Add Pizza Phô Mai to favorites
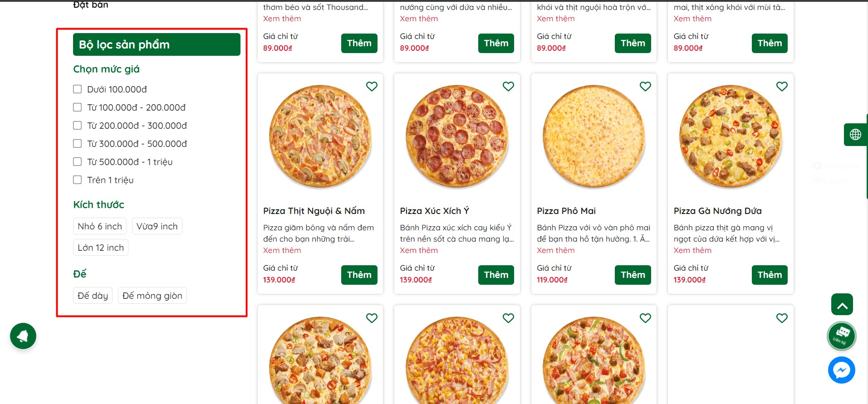This screenshot has height=404, width=868. pyautogui.click(x=645, y=86)
